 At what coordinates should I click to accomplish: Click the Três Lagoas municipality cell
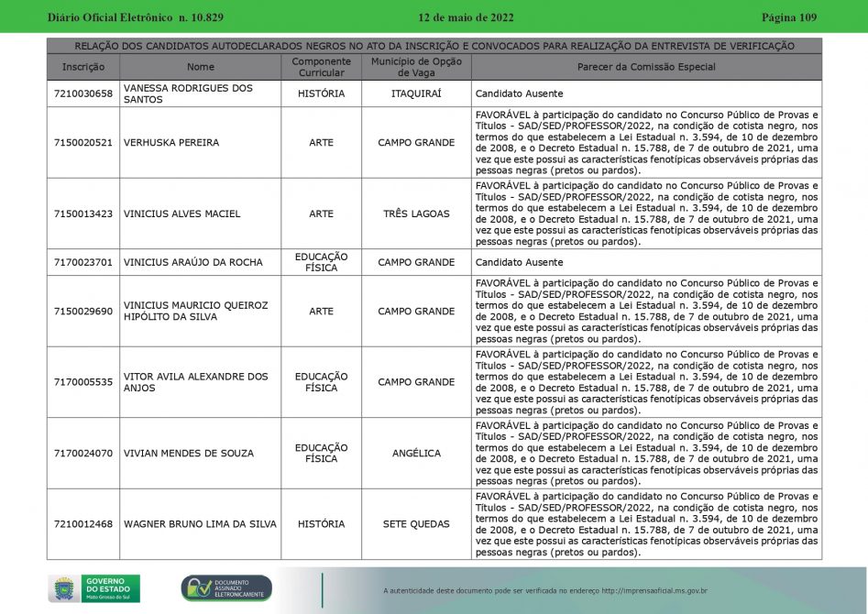(x=416, y=214)
